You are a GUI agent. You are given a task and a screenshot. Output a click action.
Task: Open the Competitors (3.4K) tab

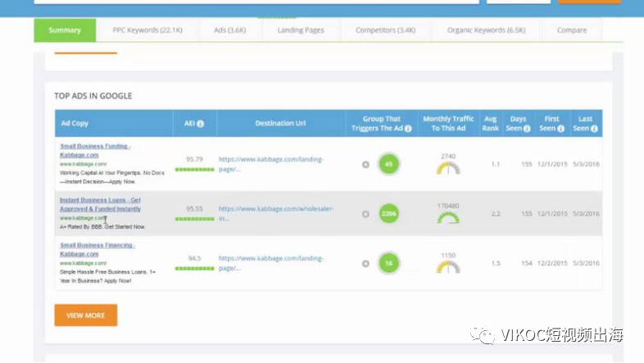tap(385, 30)
